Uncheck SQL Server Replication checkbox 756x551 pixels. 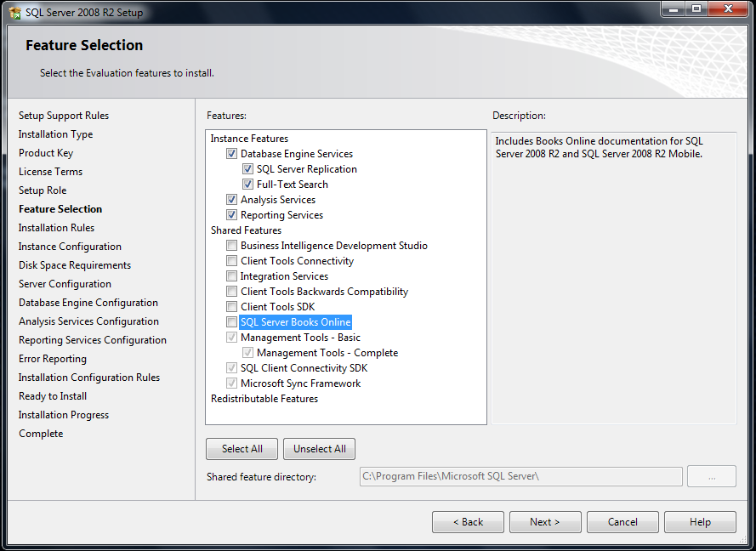click(247, 169)
